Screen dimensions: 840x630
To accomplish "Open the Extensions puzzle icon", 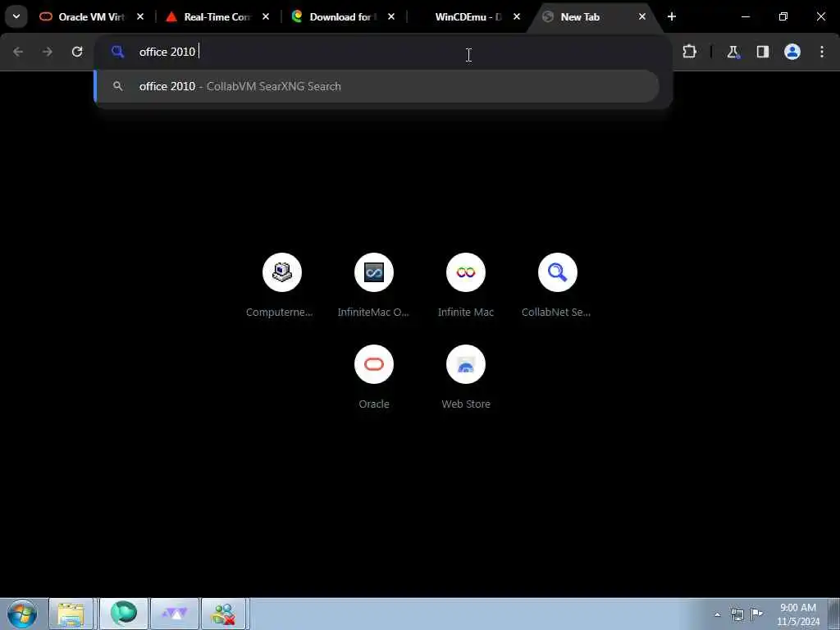I will [689, 52].
